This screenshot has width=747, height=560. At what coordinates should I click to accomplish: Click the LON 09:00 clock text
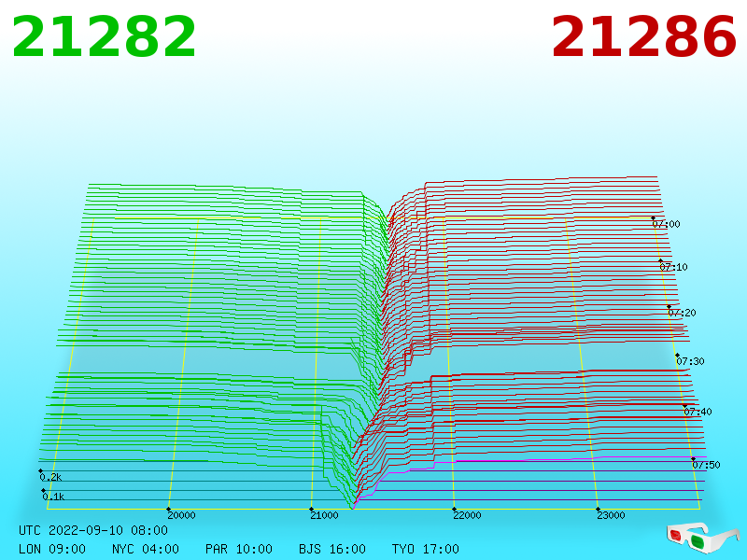point(52,549)
